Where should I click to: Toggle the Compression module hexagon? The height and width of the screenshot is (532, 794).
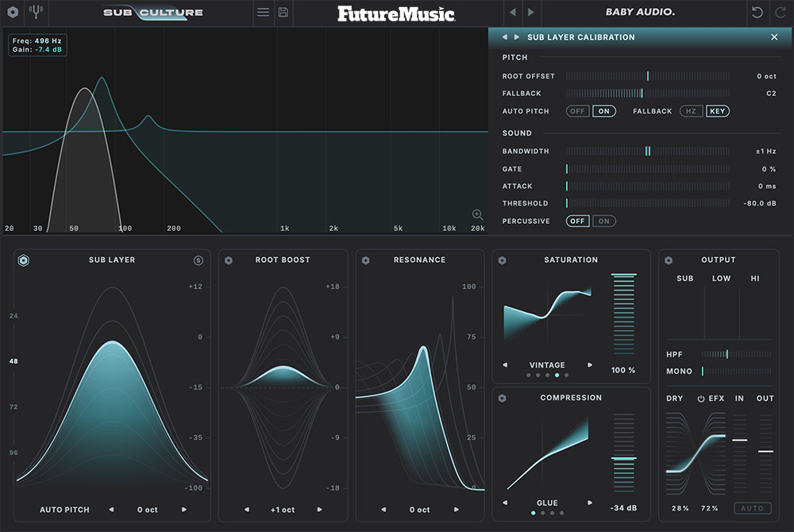click(x=503, y=399)
